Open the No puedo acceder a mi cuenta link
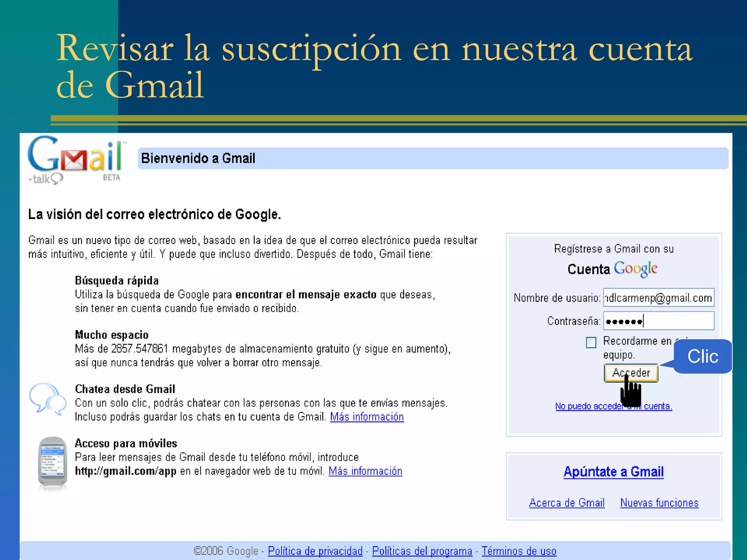This screenshot has height=560, width=747. coord(614,406)
